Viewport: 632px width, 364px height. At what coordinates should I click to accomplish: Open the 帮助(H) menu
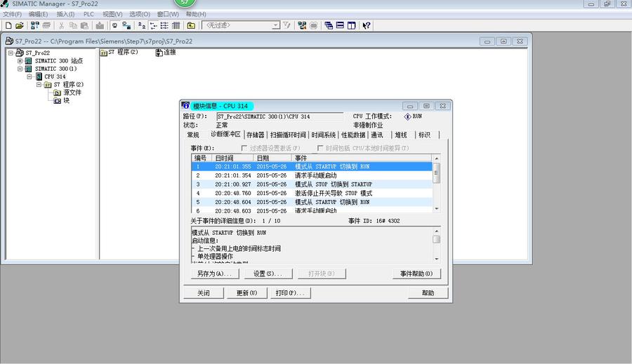coord(196,14)
